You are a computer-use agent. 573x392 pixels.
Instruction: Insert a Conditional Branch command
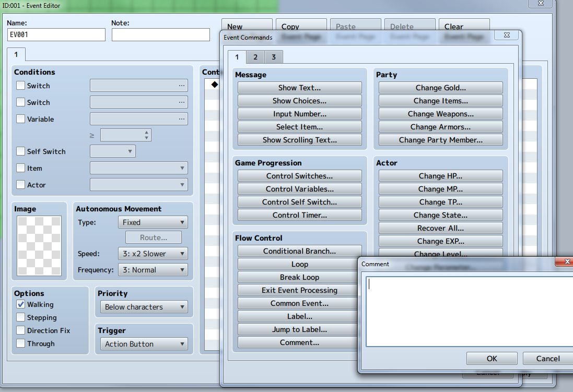[299, 251]
